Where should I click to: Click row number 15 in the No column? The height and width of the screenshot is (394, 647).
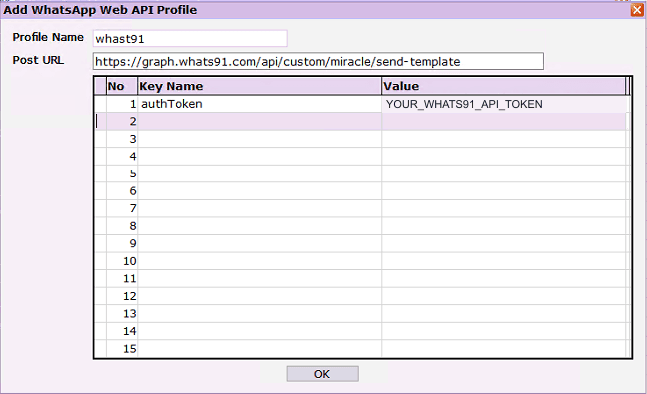122,349
